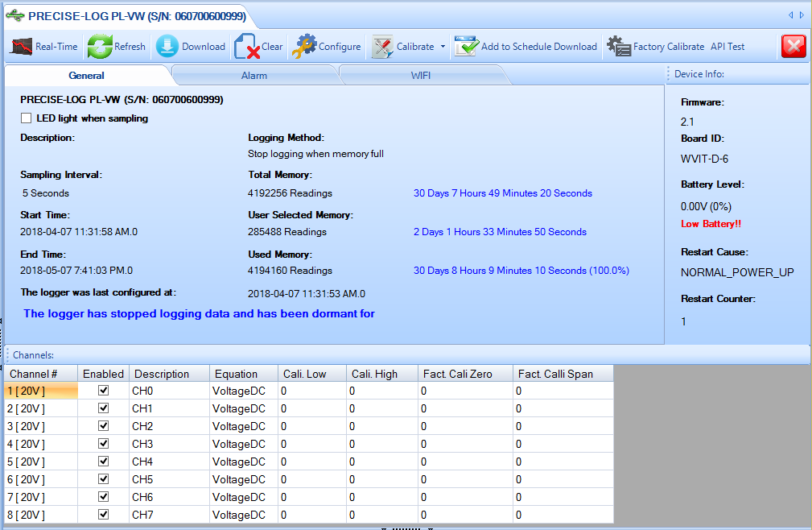Screen dimensions: 812x530
Task: Click the Add to Schedule Download icon
Action: 466,47
